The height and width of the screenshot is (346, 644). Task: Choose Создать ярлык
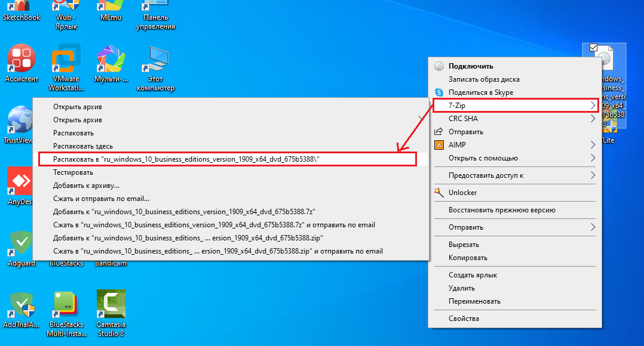pos(515,274)
